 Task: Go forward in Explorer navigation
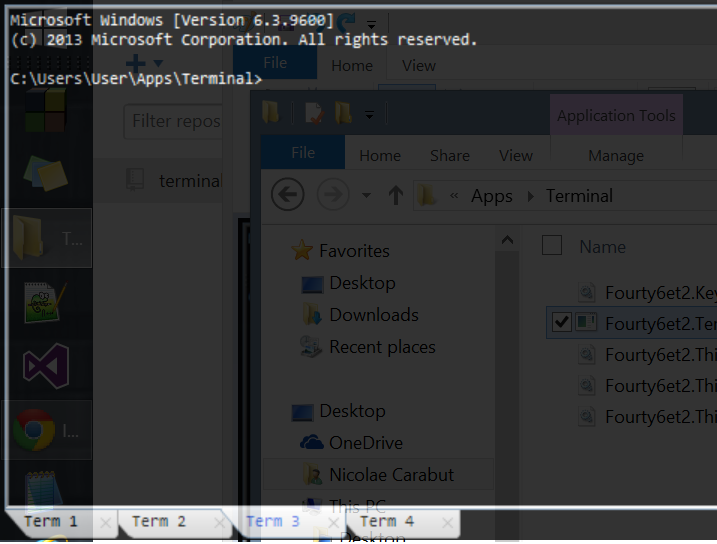[x=333, y=194]
